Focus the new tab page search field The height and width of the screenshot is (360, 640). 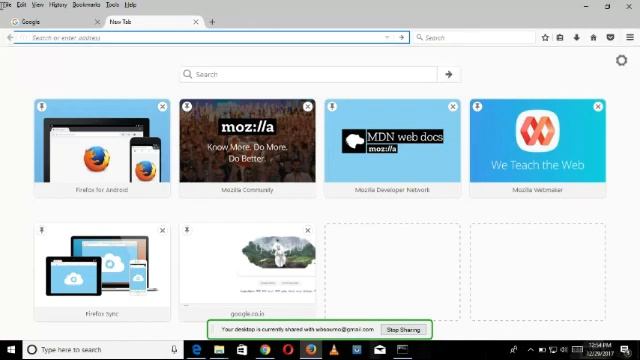point(309,74)
